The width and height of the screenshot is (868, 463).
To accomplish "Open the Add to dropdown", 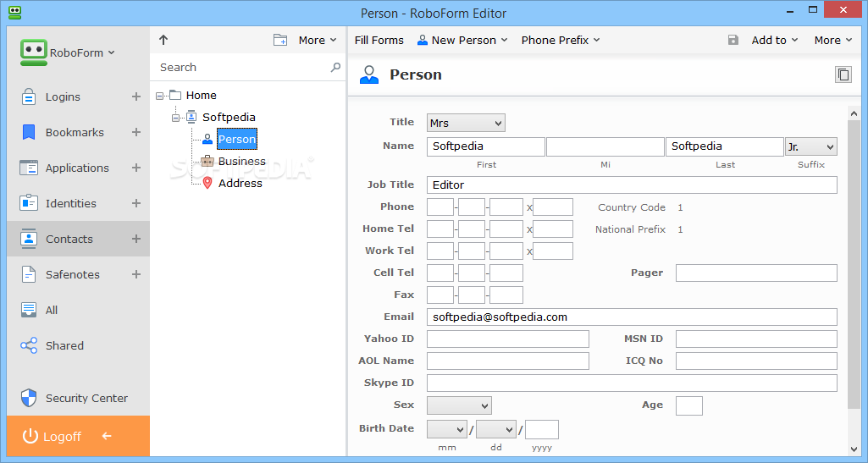I will pos(775,40).
